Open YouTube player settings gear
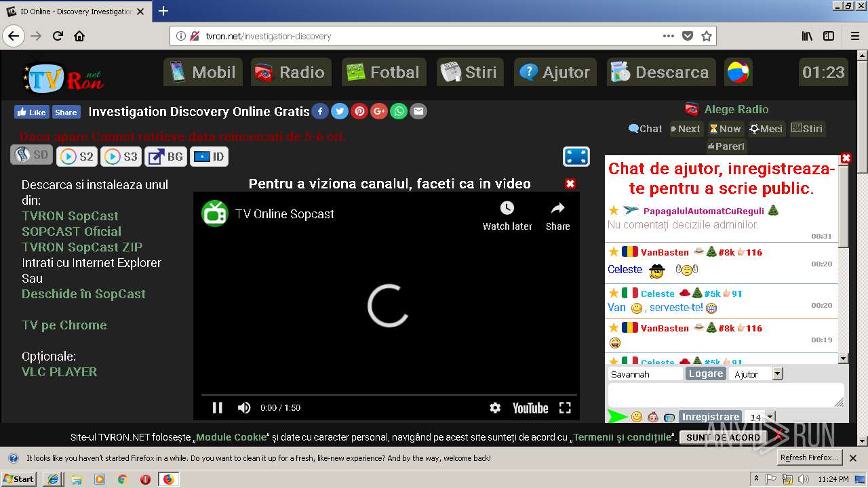This screenshot has width=868, height=488. tap(495, 407)
